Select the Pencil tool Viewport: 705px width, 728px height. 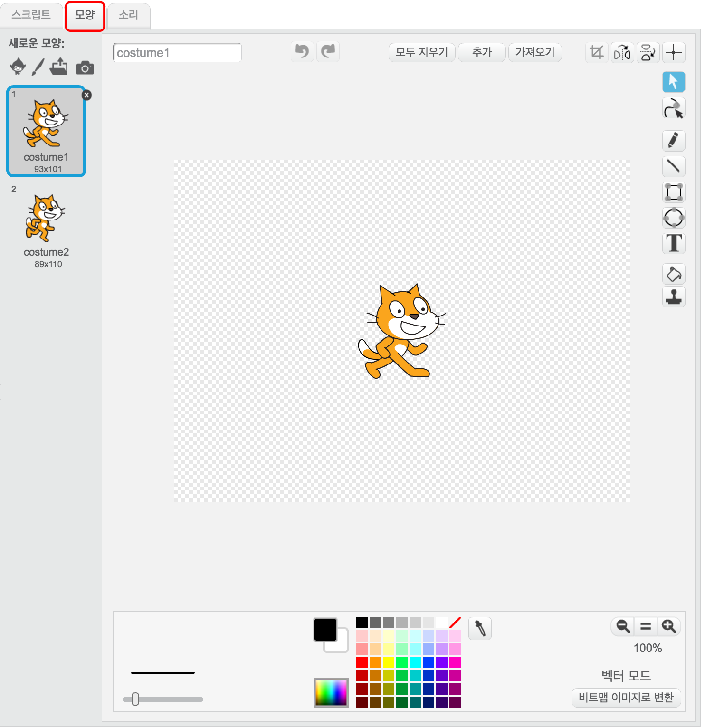(x=674, y=140)
